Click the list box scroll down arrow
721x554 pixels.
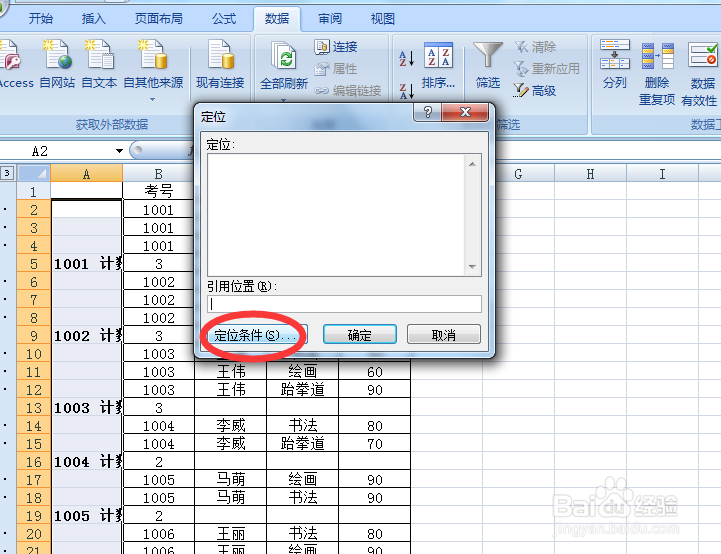pyautogui.click(x=472, y=267)
